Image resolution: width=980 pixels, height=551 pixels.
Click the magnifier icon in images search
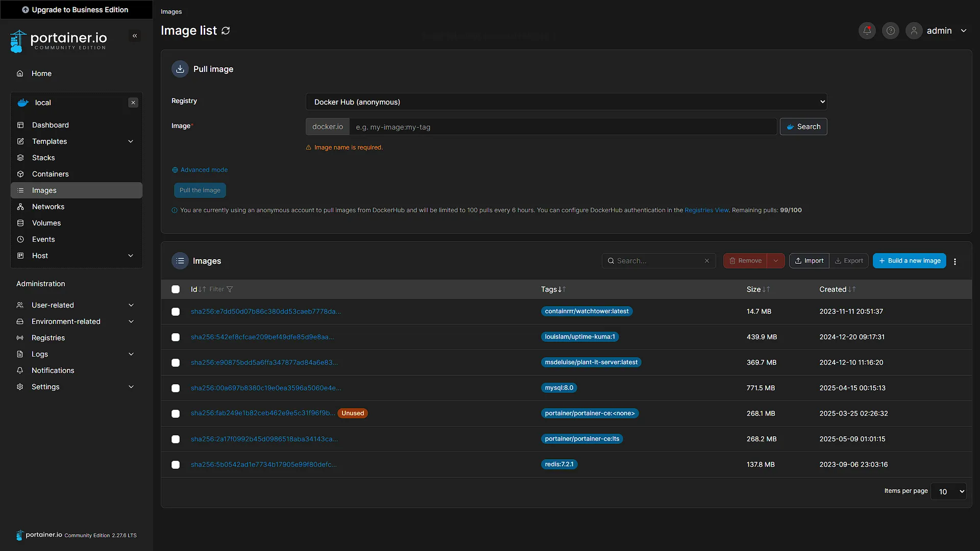tap(611, 261)
